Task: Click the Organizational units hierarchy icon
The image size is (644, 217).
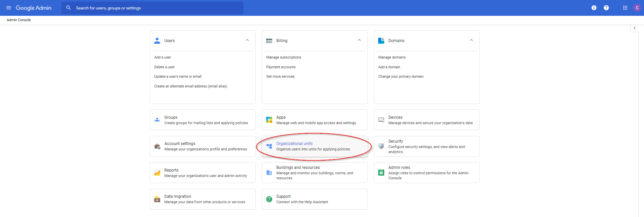Action: (269, 146)
